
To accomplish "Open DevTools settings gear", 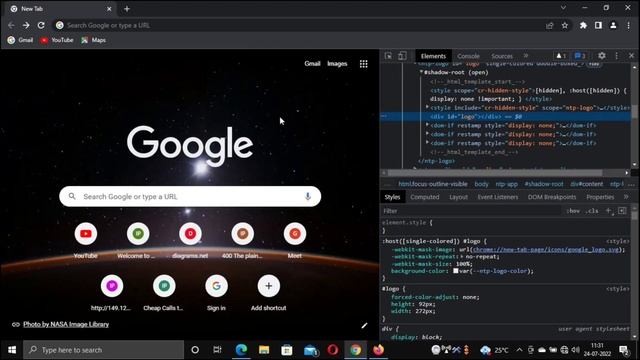I will pos(602,56).
